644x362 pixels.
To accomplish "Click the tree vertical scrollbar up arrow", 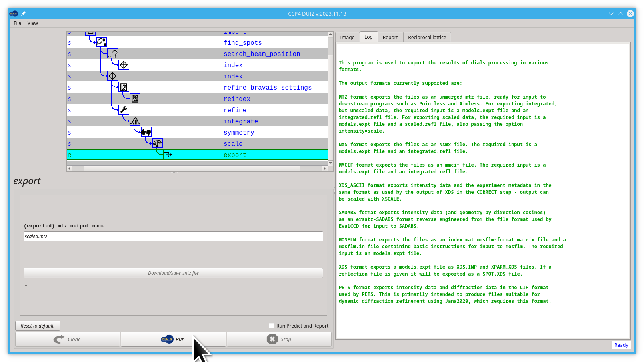I will tap(330, 34).
